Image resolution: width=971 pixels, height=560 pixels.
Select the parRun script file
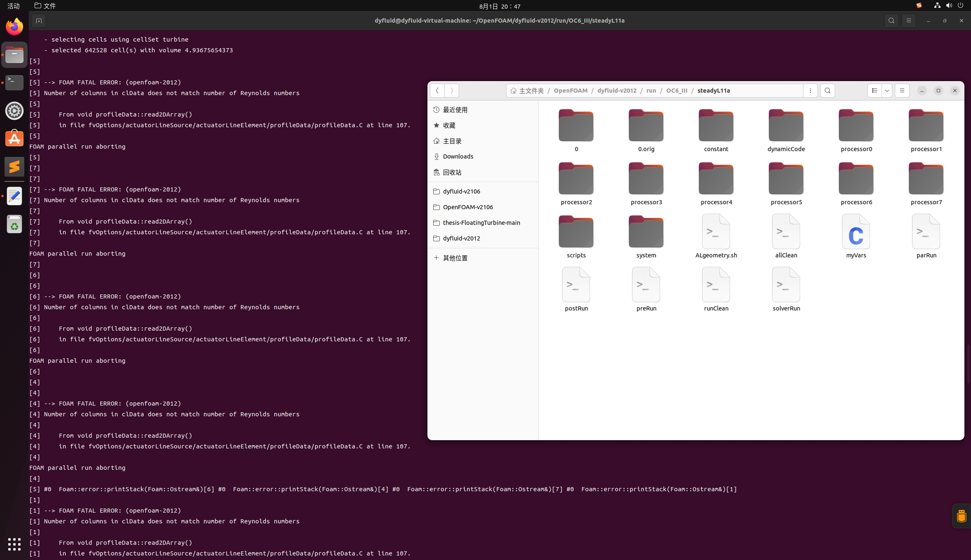point(926,237)
